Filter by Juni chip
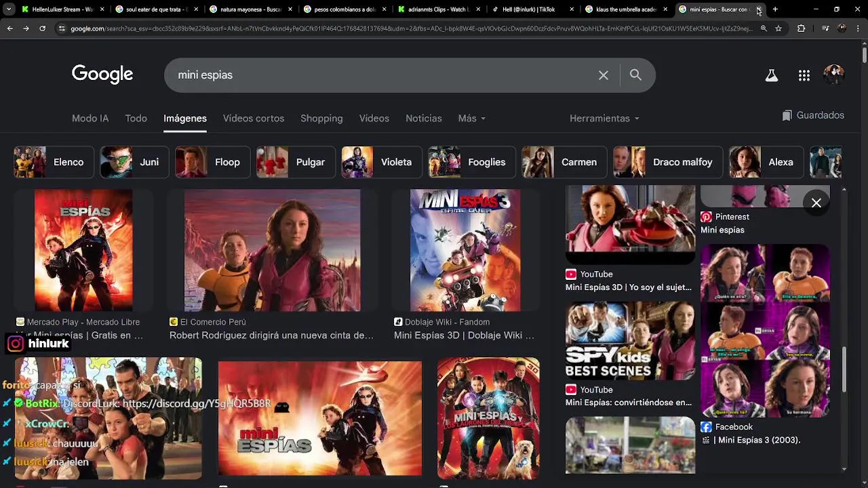Image resolution: width=868 pixels, height=488 pixels. (x=134, y=162)
